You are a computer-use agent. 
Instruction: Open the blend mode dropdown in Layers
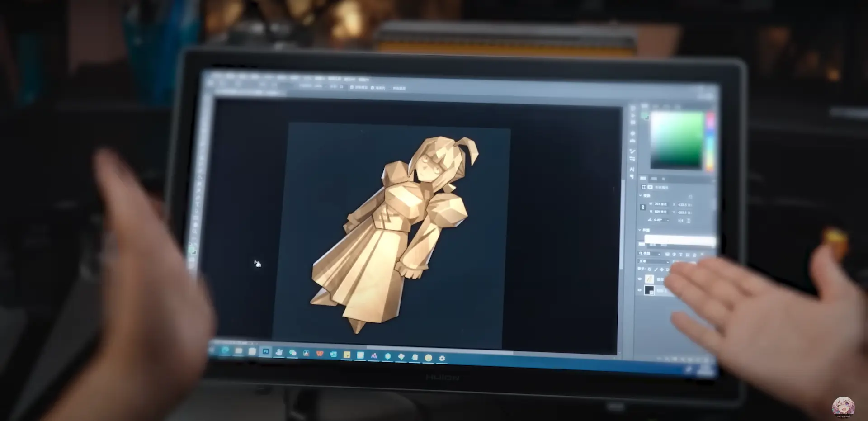[x=654, y=261]
